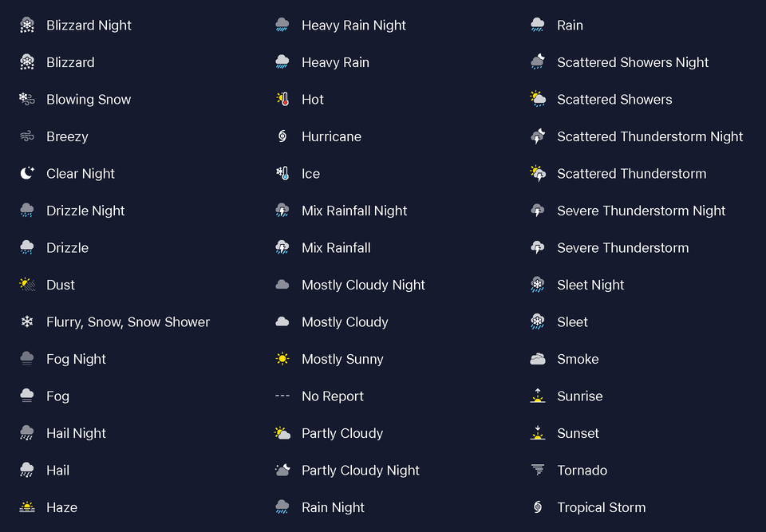Select the Tropical Storm label
Screen dimensions: 766x532
[x=602, y=507]
